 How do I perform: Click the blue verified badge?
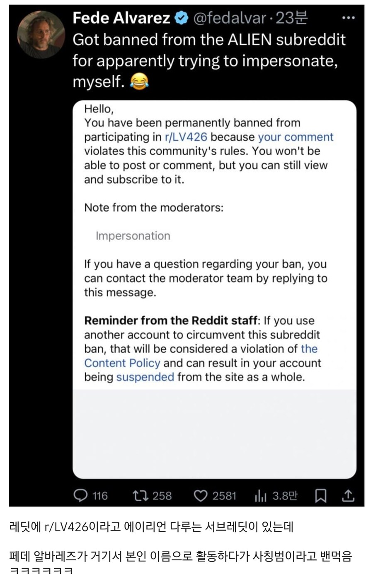tap(182, 18)
